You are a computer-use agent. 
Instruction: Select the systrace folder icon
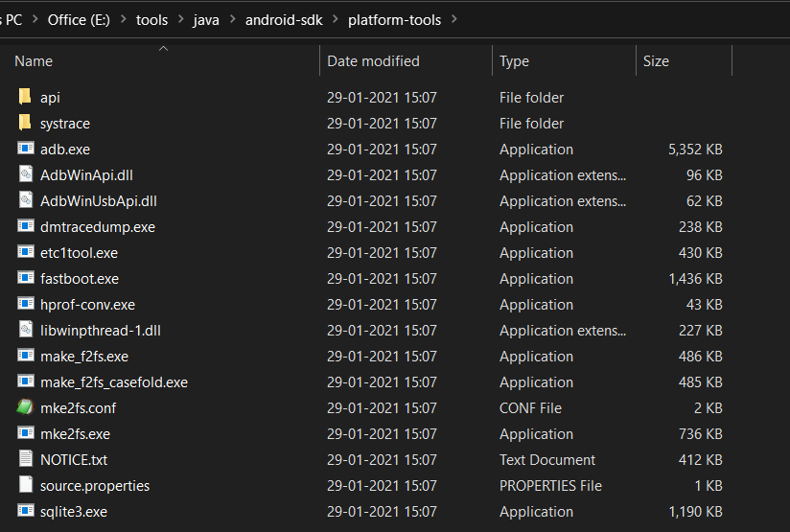[x=25, y=123]
